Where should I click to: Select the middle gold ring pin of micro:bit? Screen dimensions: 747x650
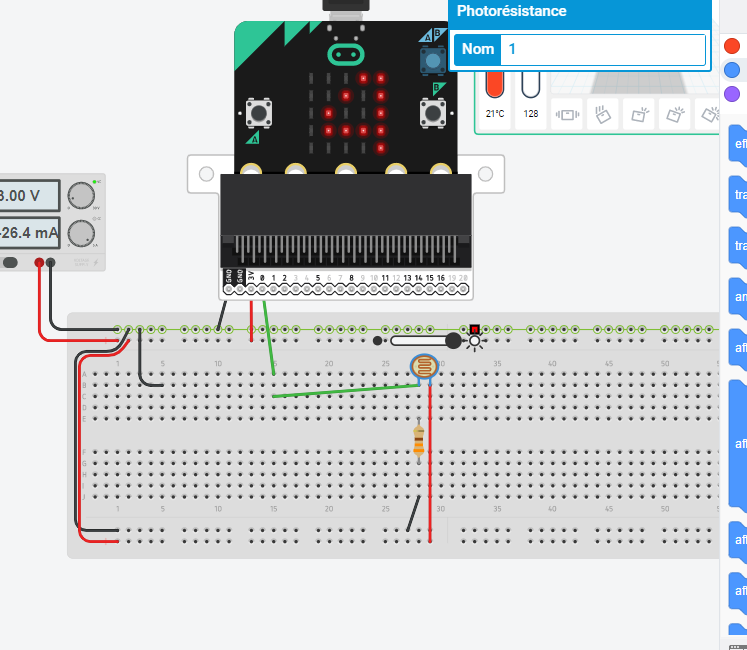[x=346, y=169]
